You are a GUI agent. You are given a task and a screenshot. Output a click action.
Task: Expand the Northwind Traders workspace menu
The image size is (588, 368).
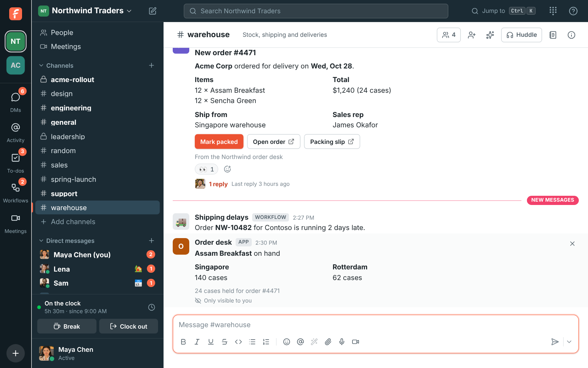pos(85,11)
